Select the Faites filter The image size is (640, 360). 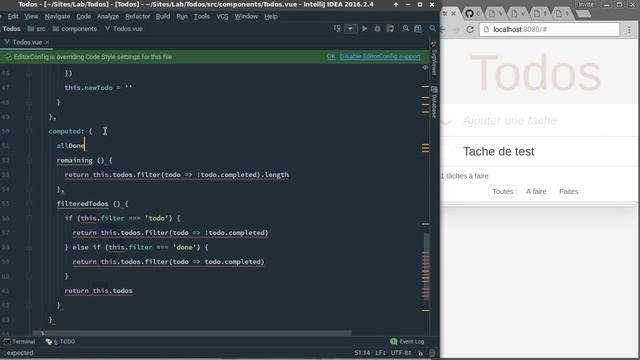[569, 191]
